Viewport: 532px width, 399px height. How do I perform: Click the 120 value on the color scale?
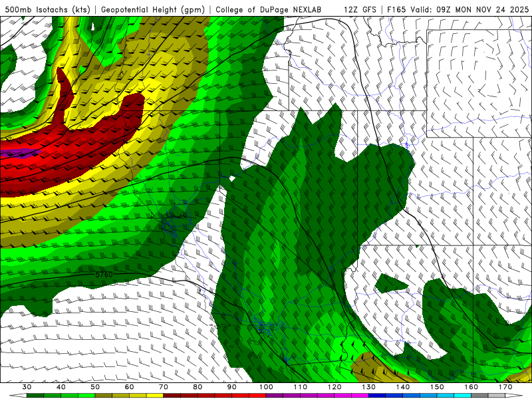coord(334,387)
